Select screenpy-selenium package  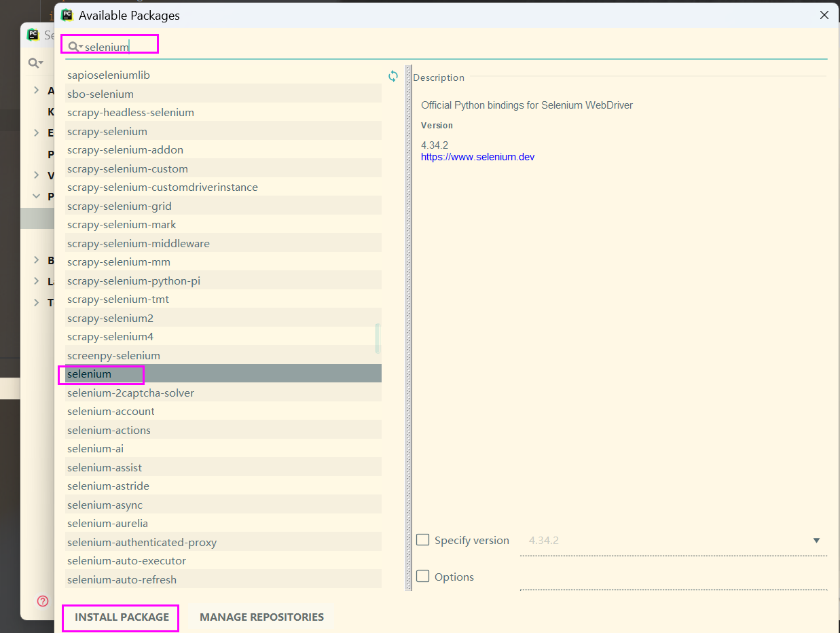(223, 355)
